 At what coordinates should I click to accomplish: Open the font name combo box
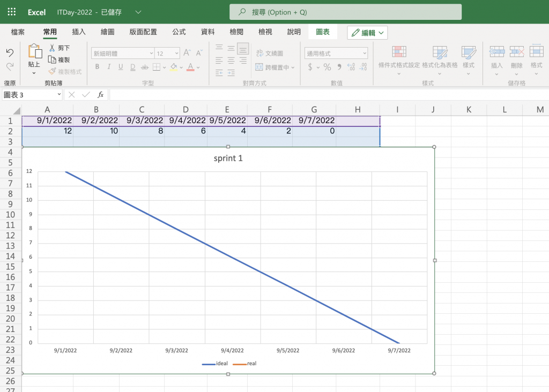tap(123, 53)
